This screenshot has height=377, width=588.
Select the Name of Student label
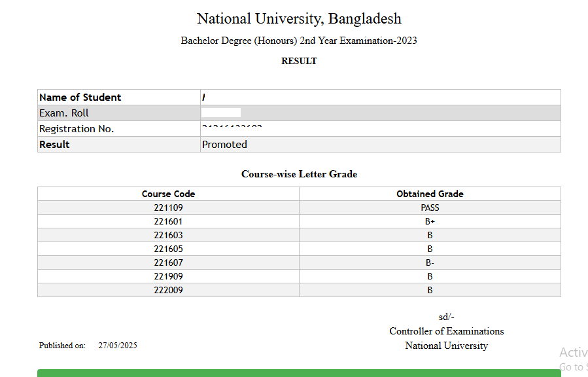80,98
